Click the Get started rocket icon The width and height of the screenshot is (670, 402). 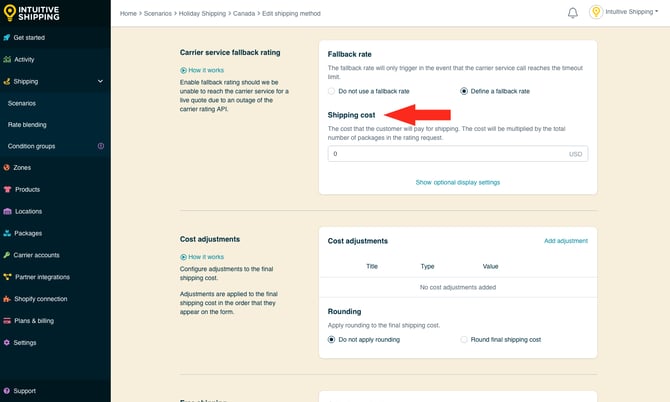(7, 37)
